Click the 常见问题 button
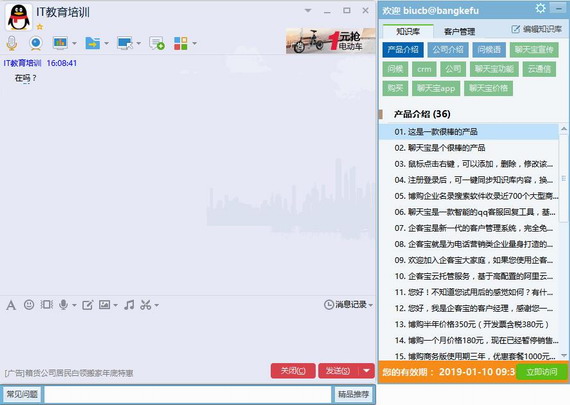 pos(22,394)
